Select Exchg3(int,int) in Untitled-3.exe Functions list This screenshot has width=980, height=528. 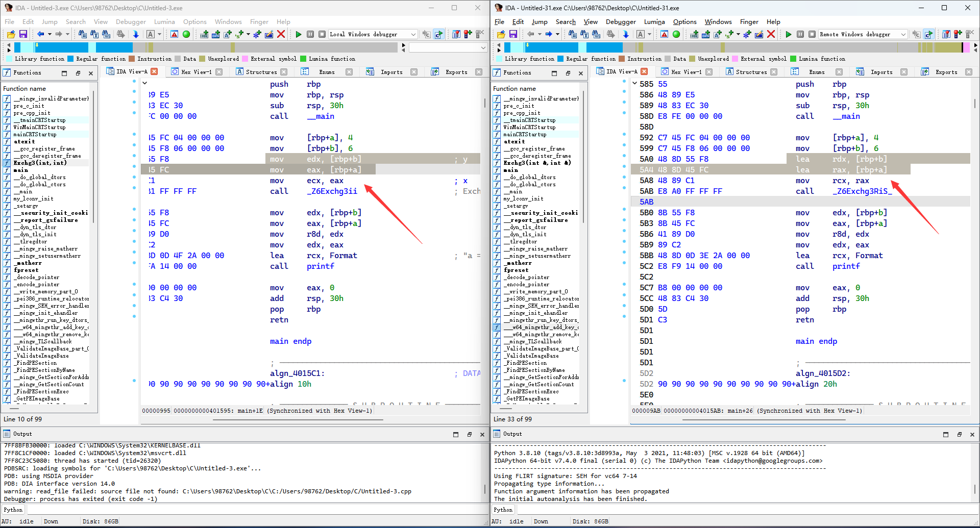[x=40, y=163]
